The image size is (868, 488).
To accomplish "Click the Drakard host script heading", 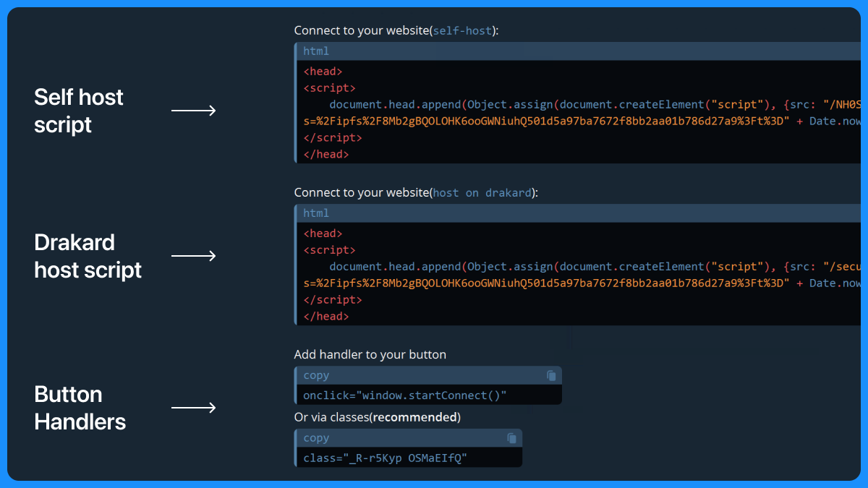I will coord(88,256).
